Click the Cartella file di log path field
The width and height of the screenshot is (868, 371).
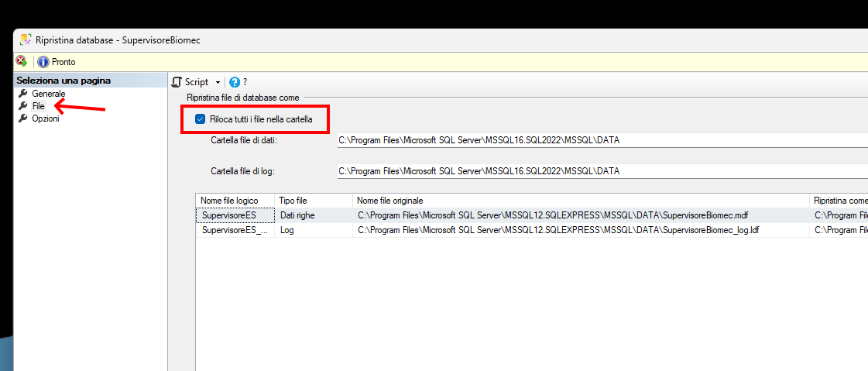pyautogui.click(x=601, y=171)
